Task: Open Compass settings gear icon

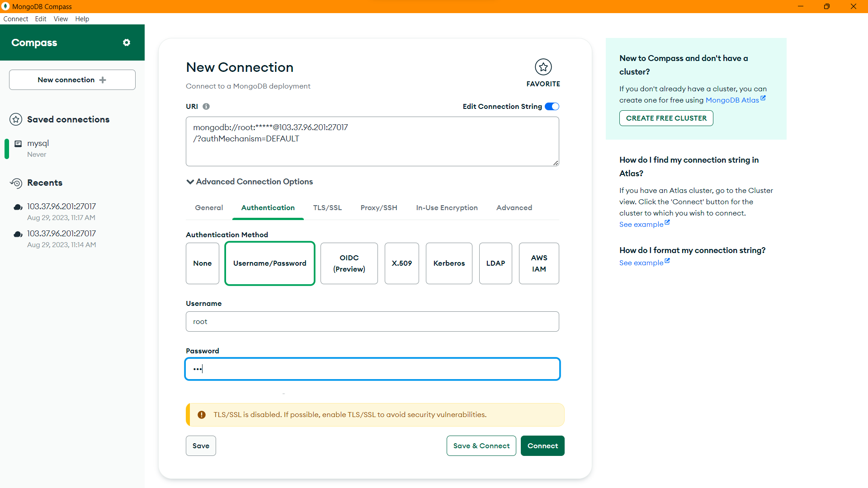Action: click(127, 42)
